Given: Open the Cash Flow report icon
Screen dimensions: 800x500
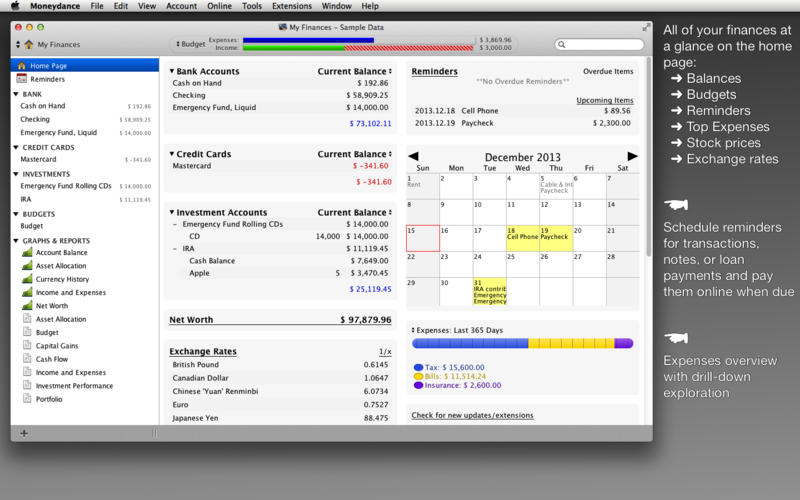Looking at the screenshot, I should pyautogui.click(x=28, y=358).
